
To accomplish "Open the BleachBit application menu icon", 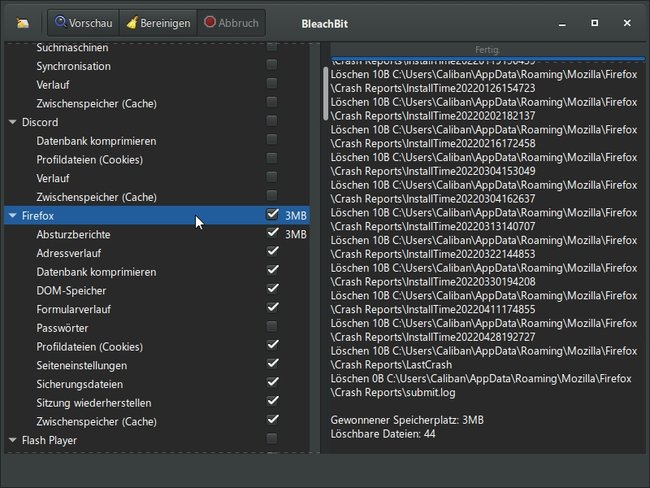I will click(22, 23).
